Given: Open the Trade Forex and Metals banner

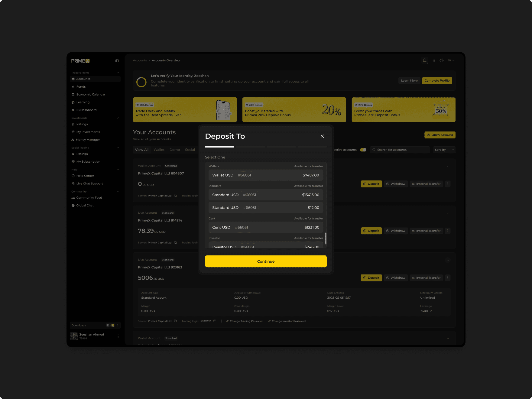Looking at the screenshot, I should (x=185, y=110).
